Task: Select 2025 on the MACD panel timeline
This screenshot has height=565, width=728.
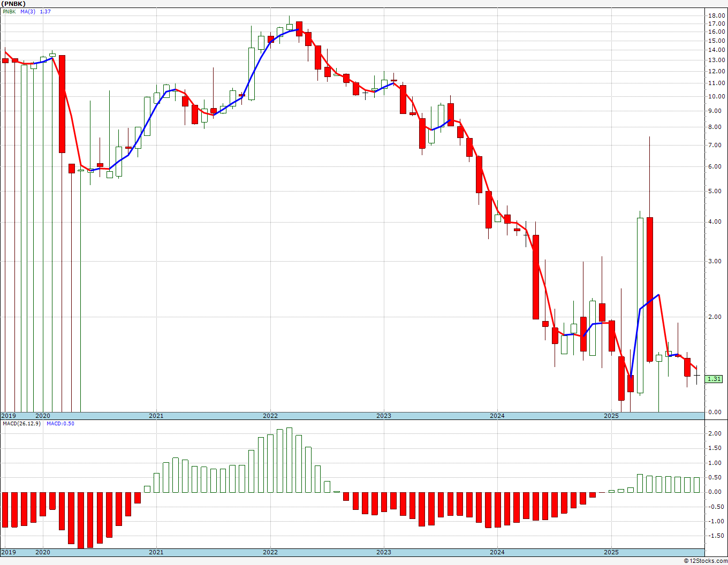Action: pos(611,552)
